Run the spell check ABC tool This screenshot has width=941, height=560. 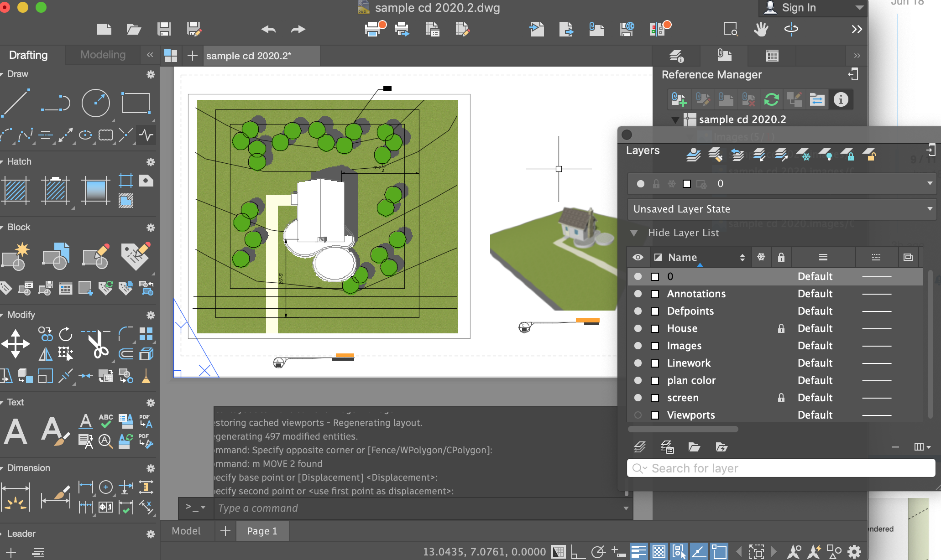coord(106,421)
